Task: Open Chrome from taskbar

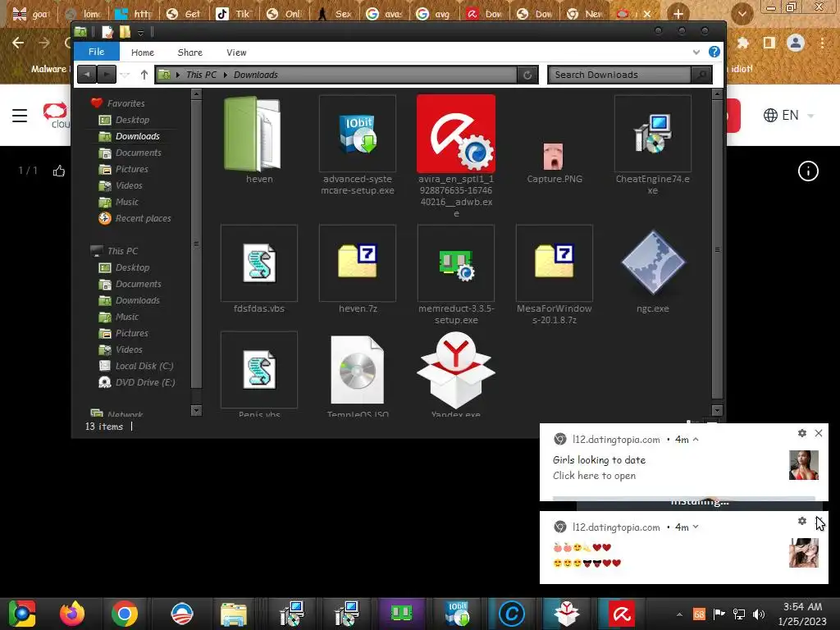Action: point(125,614)
